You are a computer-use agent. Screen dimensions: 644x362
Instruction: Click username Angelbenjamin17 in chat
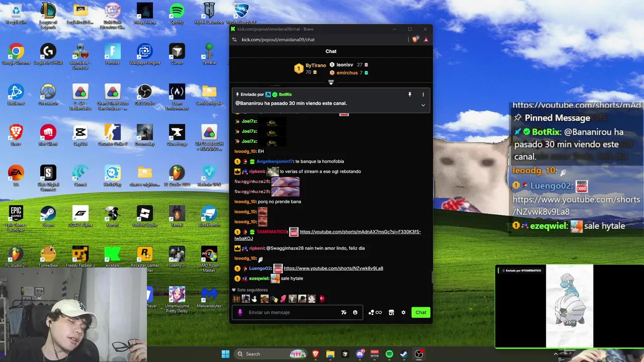pos(275,161)
